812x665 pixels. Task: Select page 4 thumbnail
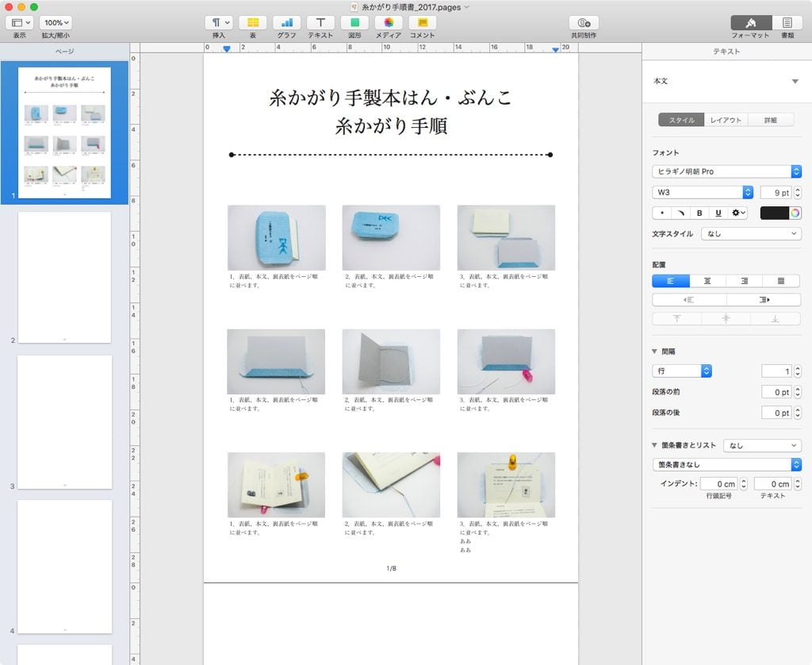tap(64, 567)
